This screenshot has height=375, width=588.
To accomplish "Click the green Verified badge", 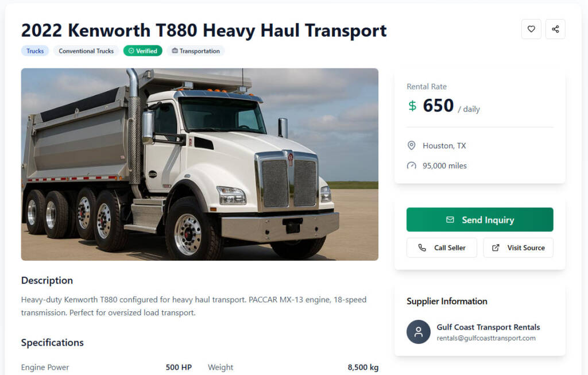I will (x=142, y=51).
